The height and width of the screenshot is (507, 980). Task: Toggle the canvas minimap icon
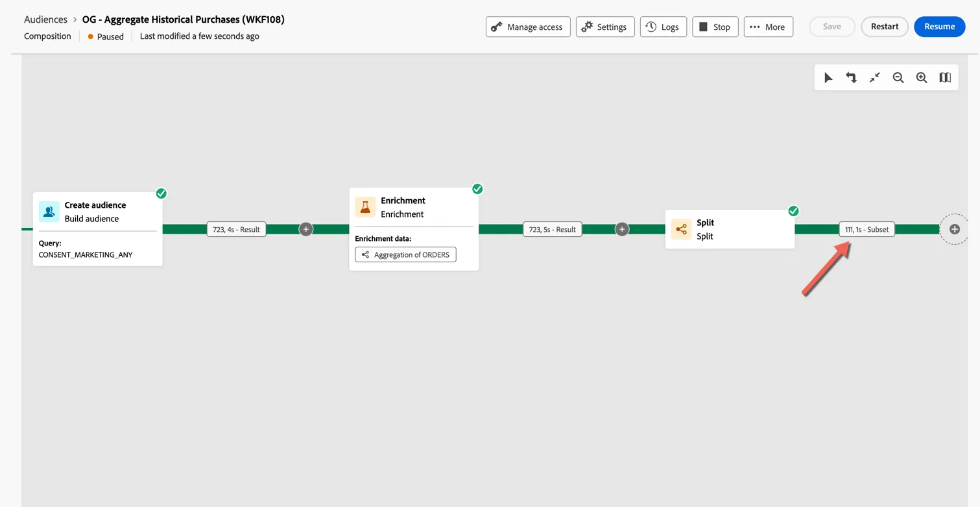(945, 78)
